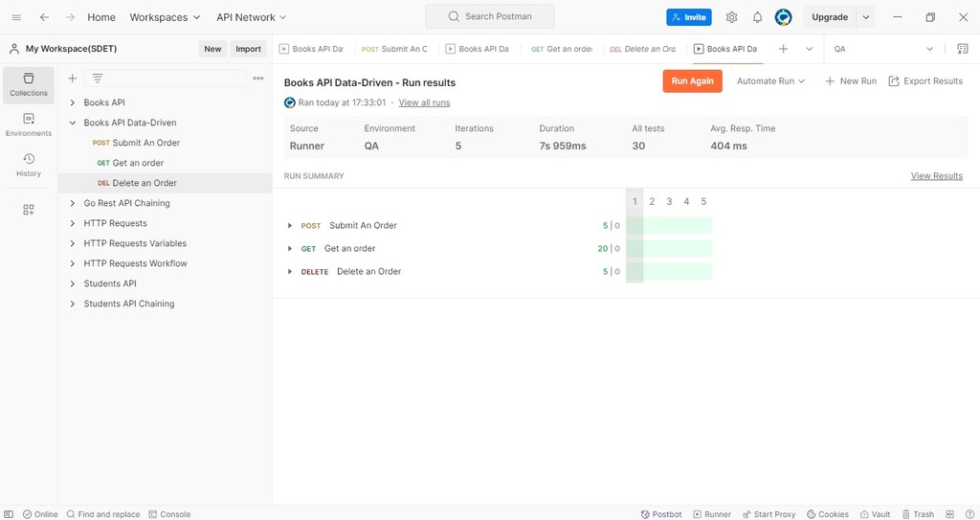The height and width of the screenshot is (520, 980).
Task: Click the View Results link
Action: (936, 176)
